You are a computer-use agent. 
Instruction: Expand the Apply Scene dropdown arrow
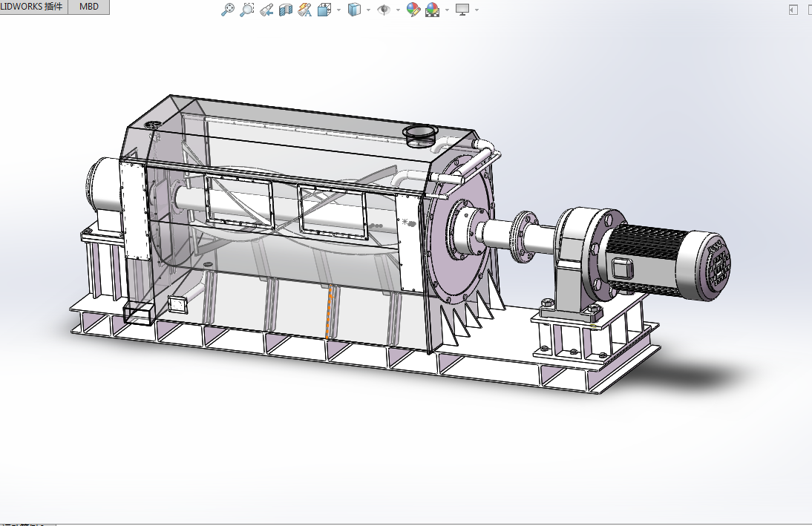446,10
